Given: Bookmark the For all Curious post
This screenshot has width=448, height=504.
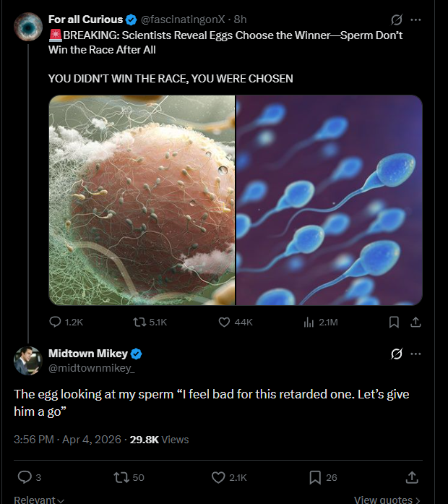Looking at the screenshot, I should click(x=394, y=322).
